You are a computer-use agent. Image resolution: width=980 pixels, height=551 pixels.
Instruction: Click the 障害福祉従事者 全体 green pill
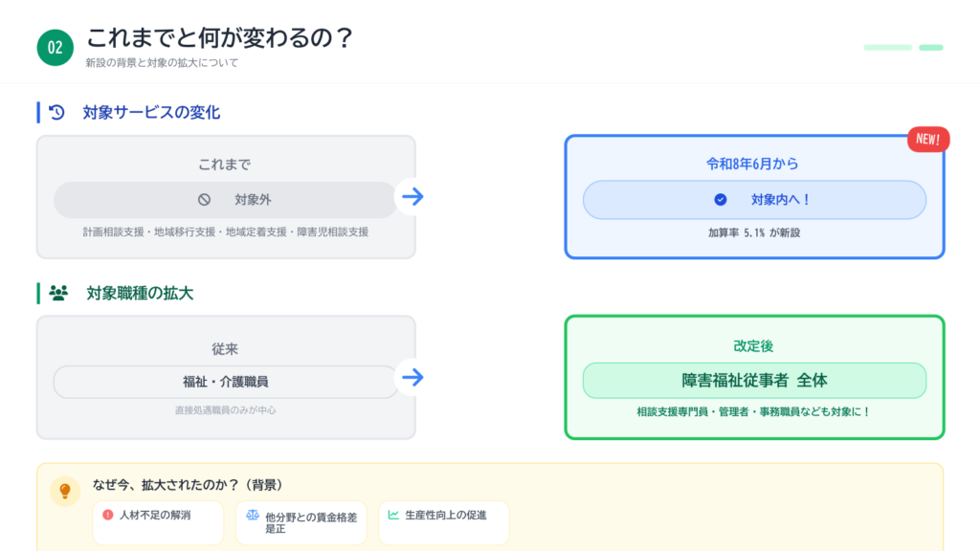(754, 380)
